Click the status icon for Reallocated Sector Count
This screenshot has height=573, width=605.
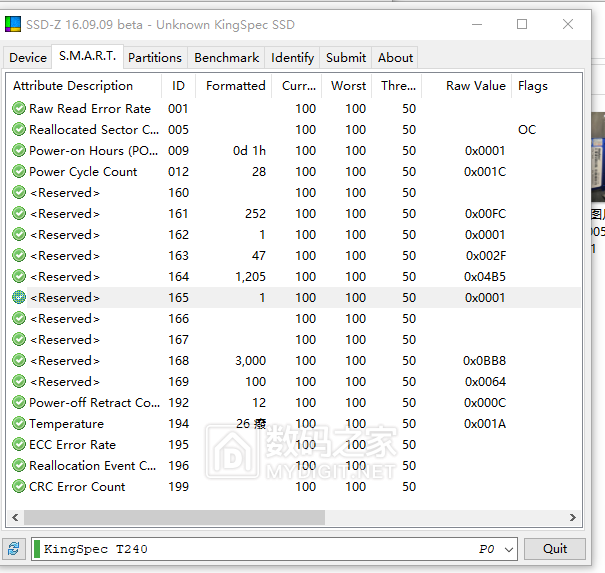point(19,129)
